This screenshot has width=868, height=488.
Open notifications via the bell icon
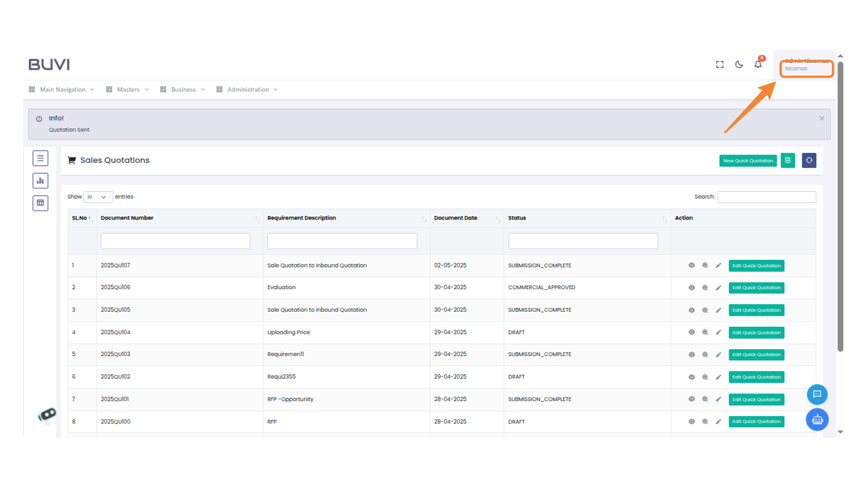tap(758, 65)
